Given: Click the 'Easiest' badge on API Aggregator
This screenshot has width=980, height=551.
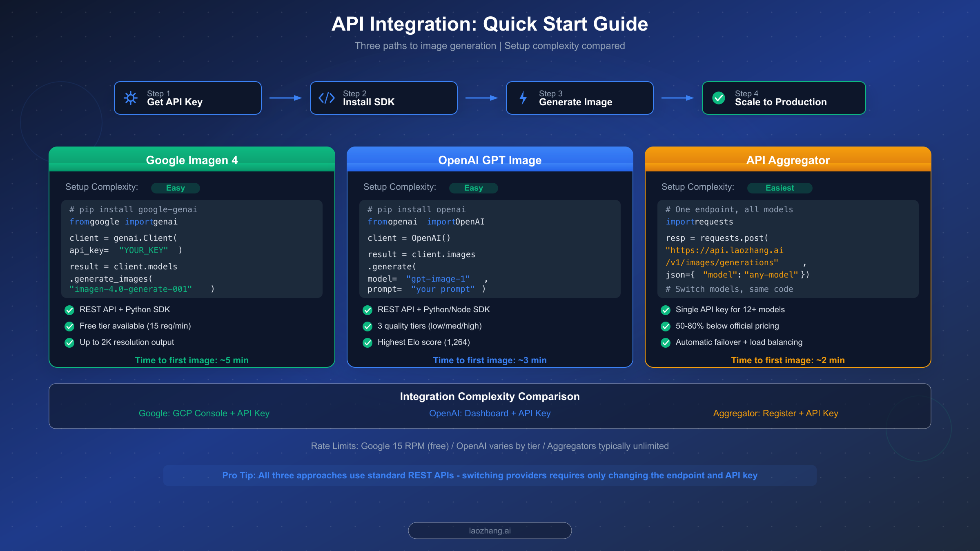Looking at the screenshot, I should click(x=780, y=188).
